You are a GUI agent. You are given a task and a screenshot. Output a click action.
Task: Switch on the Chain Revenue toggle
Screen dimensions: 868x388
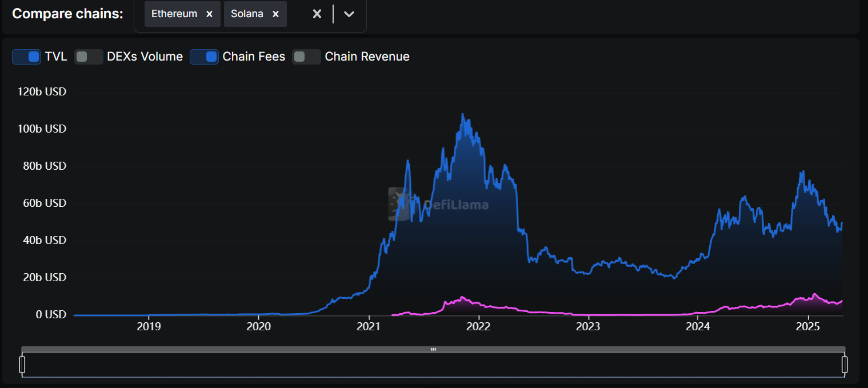[x=306, y=57]
